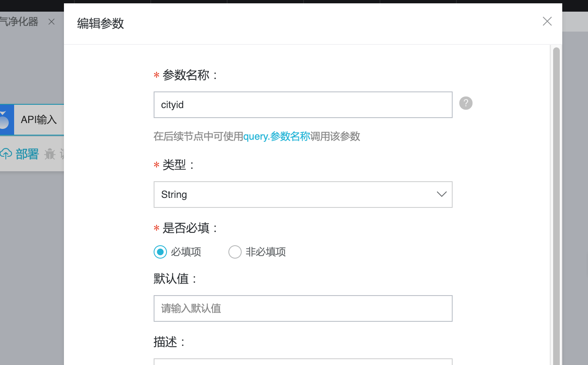Click the 部署 deploy button
The image size is (588, 365).
click(x=27, y=154)
